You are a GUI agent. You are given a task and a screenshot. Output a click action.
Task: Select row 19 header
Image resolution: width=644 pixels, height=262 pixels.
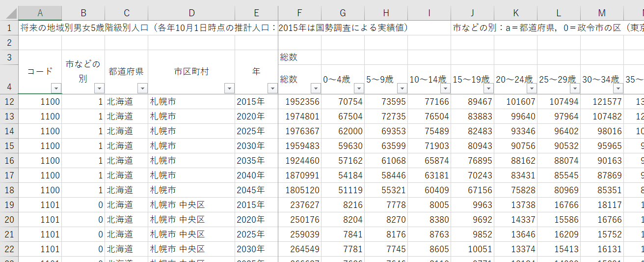pos(9,205)
